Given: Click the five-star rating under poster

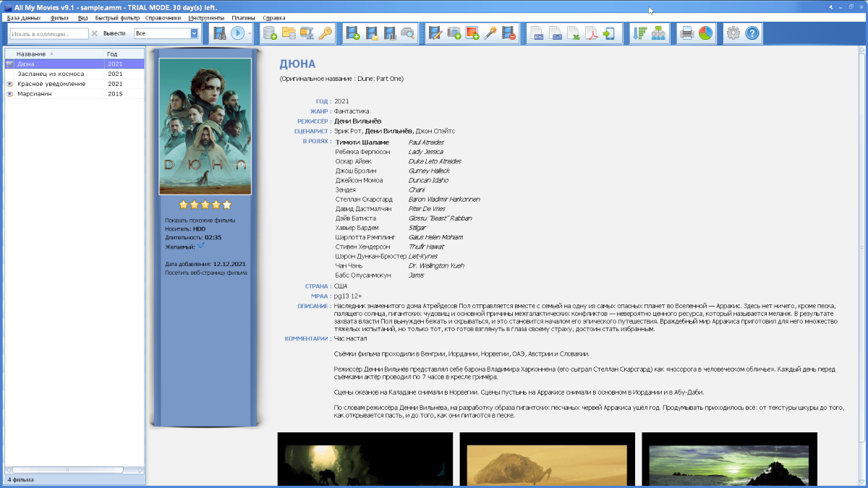Looking at the screenshot, I should pos(205,205).
